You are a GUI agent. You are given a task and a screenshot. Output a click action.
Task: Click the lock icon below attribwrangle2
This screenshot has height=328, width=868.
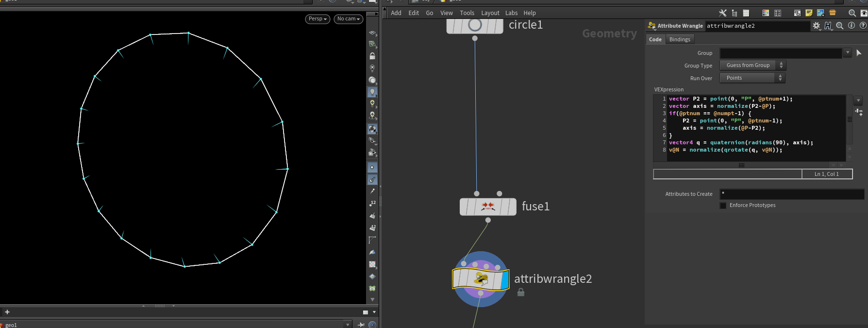point(521,293)
